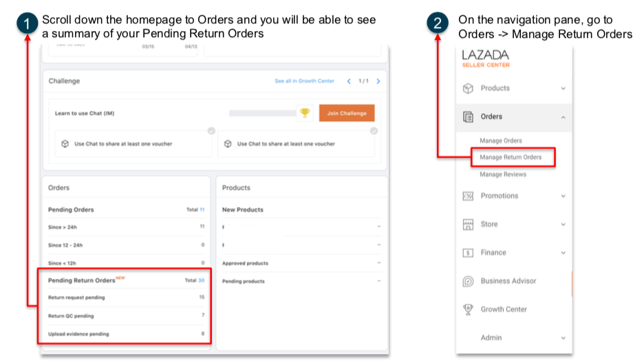Screen dimensions: 644x363
Task: Click the challenge progress bar
Action: [x=261, y=113]
